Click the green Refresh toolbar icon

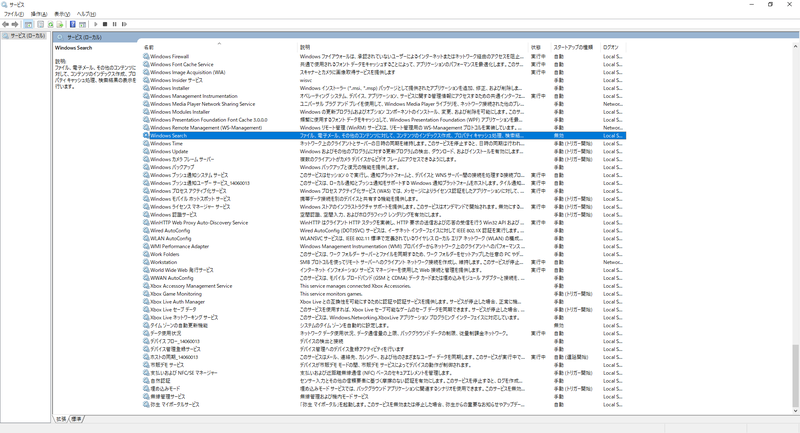[x=51, y=24]
